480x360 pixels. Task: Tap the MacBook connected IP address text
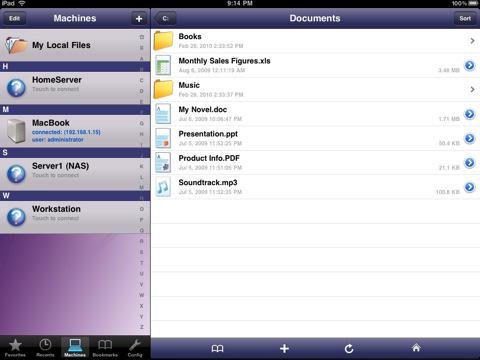tap(66, 132)
